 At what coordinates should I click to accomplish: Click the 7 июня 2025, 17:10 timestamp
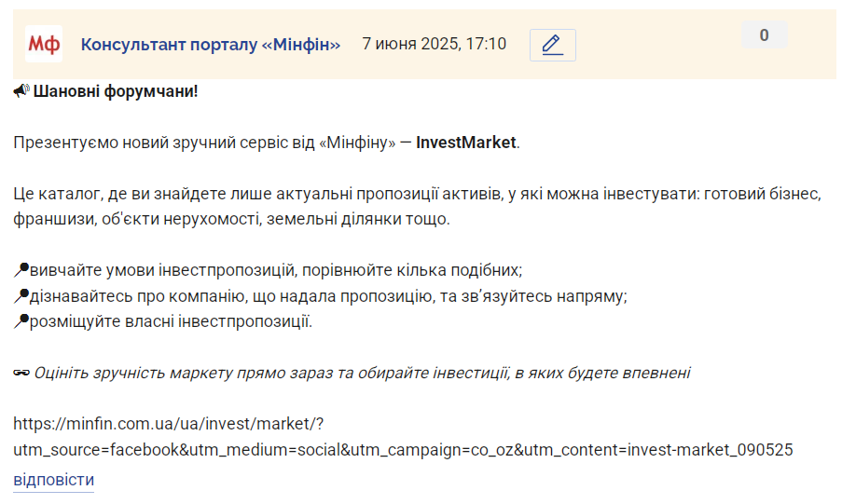click(x=434, y=44)
